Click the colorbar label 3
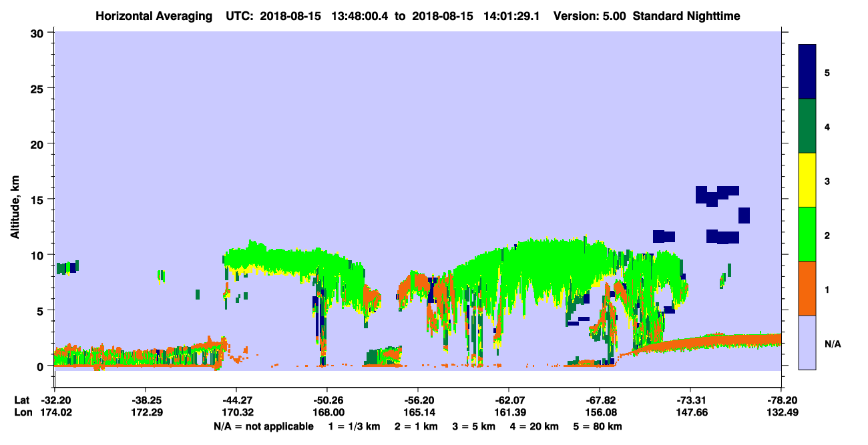 coord(827,181)
